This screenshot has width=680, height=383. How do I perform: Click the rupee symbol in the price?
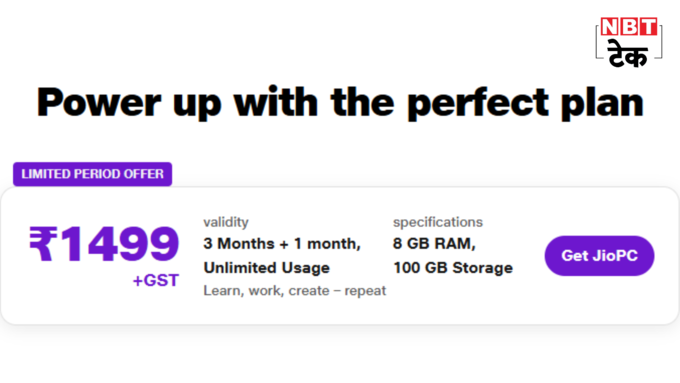[43, 244]
